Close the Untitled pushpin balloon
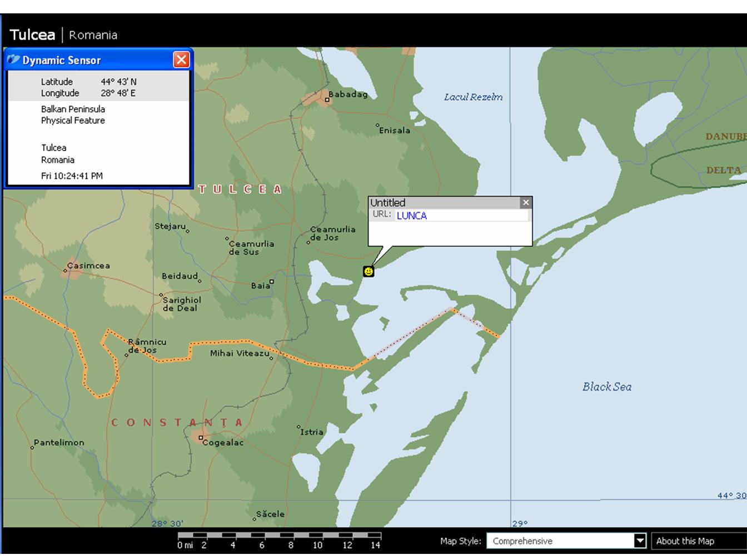 [x=525, y=202]
